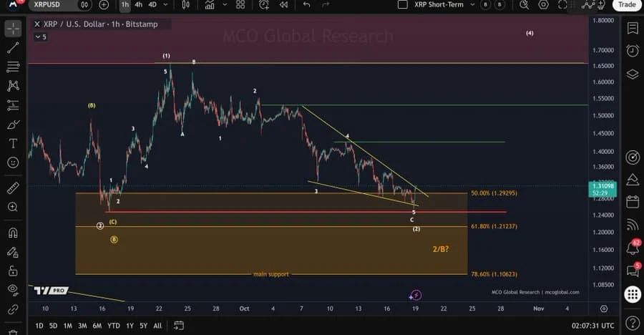The image size is (644, 335).
Task: Open the news feed icon in right sidebar
Action: [633, 224]
